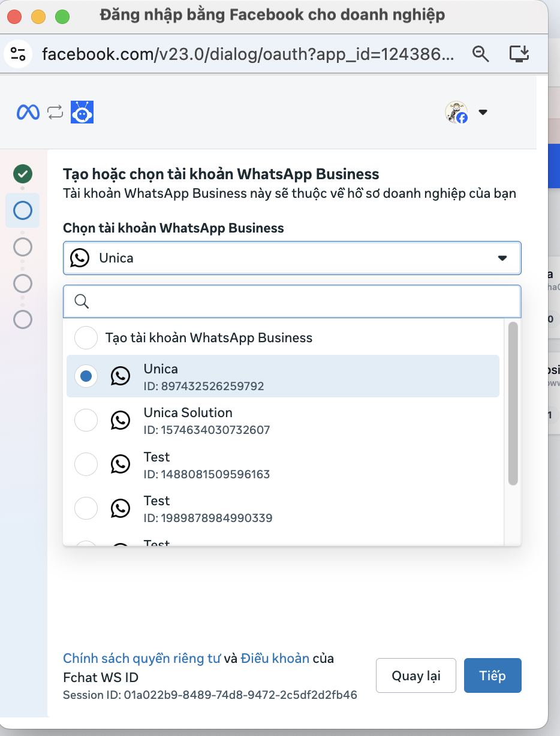Click the account list scrollbar
Image resolution: width=560 pixels, height=736 pixels.
coord(513,403)
